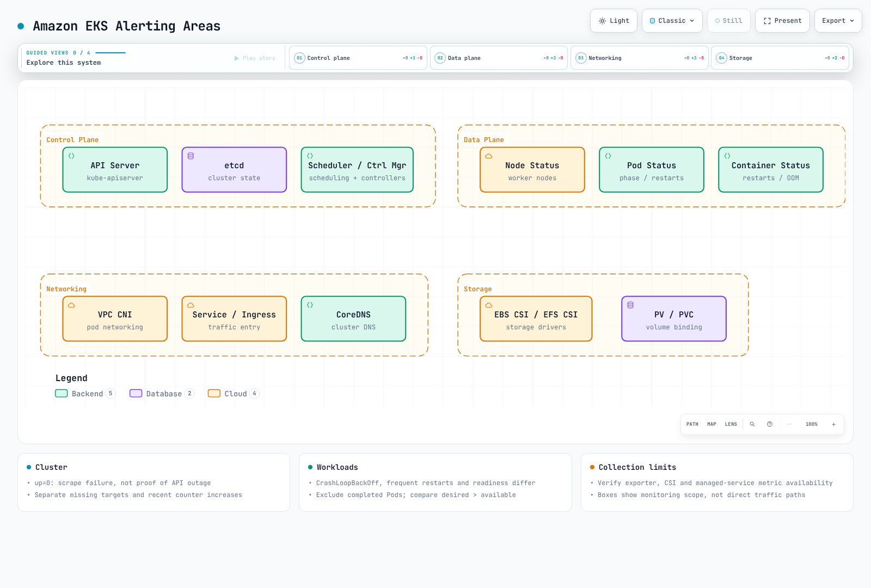Select the CoreDNS node
Screen dimensions: 871x588
point(353,319)
